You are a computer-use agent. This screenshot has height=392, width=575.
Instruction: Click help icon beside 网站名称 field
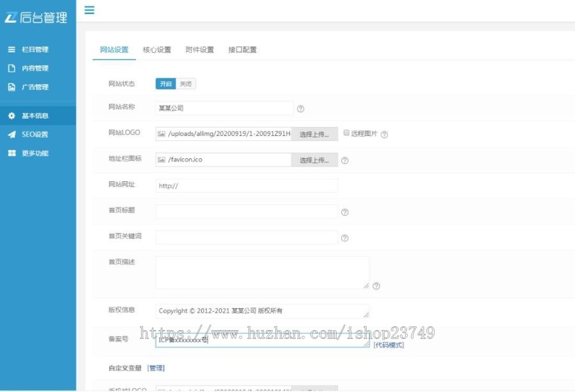point(300,109)
